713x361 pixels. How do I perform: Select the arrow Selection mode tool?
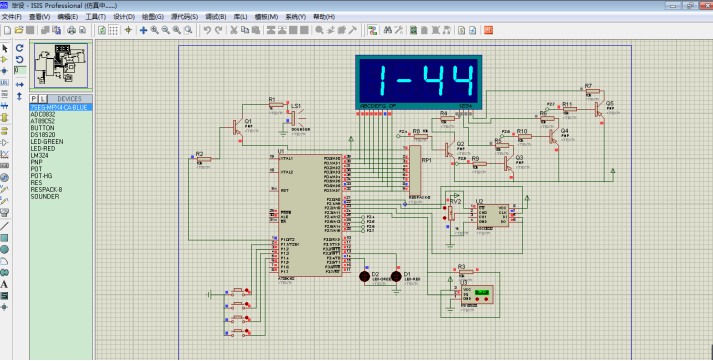coord(5,49)
